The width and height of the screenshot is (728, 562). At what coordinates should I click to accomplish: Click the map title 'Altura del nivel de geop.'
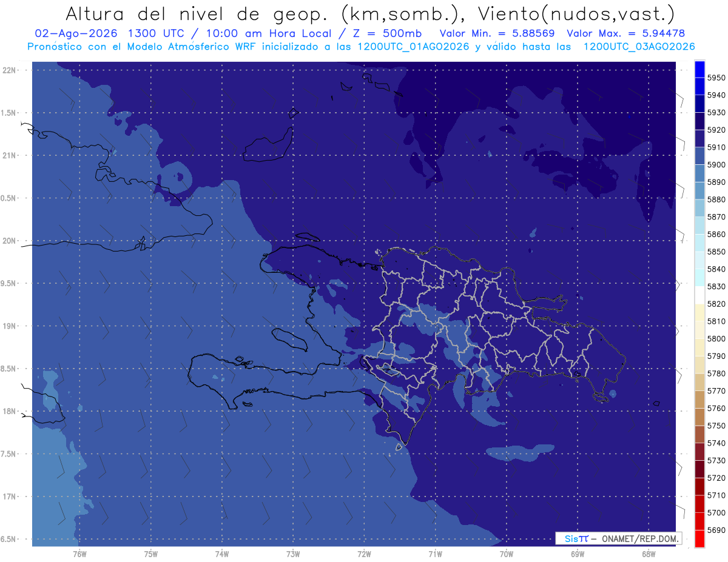[x=197, y=13]
